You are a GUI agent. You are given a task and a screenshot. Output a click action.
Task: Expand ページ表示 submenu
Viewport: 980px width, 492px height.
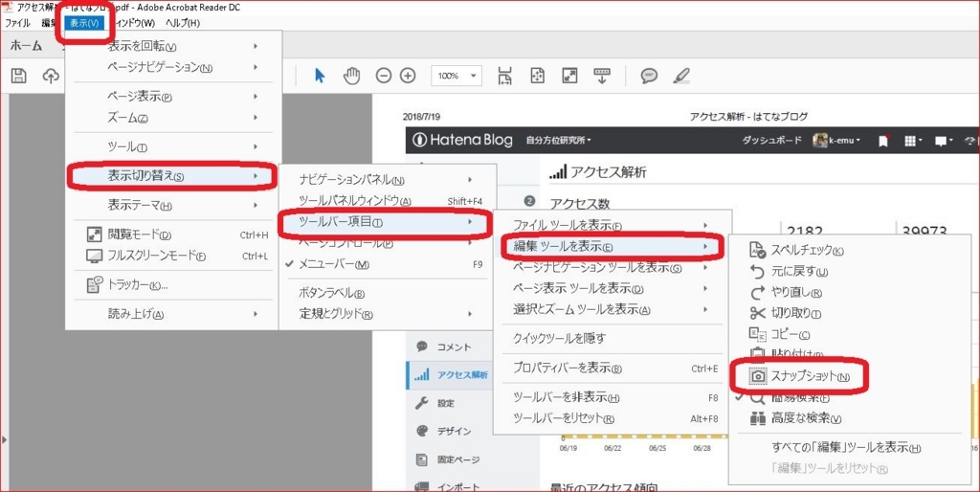click(x=173, y=97)
